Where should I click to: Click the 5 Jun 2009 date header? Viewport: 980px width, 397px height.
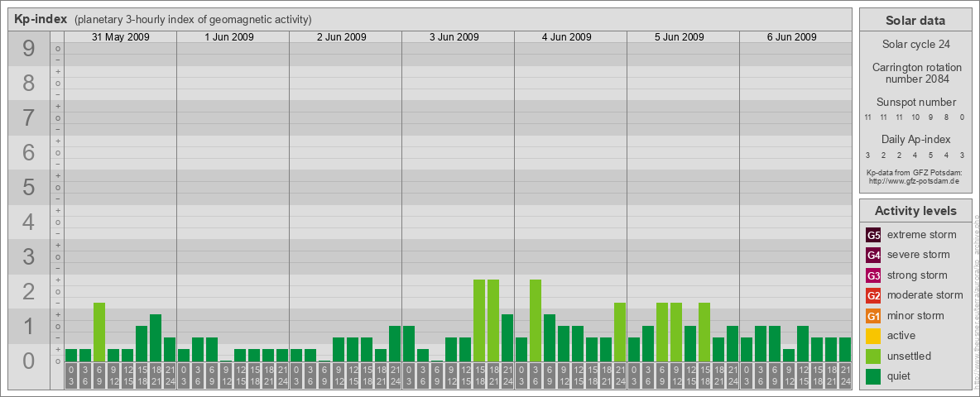(x=680, y=37)
